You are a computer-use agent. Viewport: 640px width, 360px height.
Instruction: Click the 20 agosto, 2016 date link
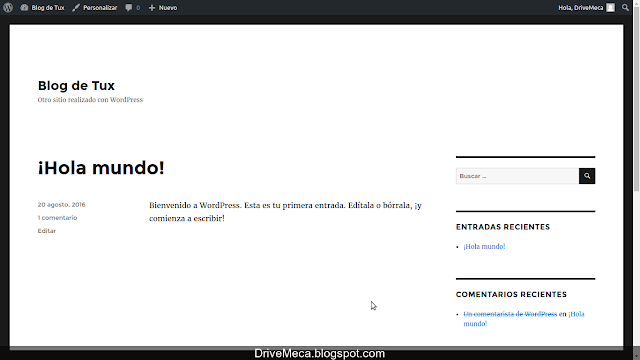61,204
